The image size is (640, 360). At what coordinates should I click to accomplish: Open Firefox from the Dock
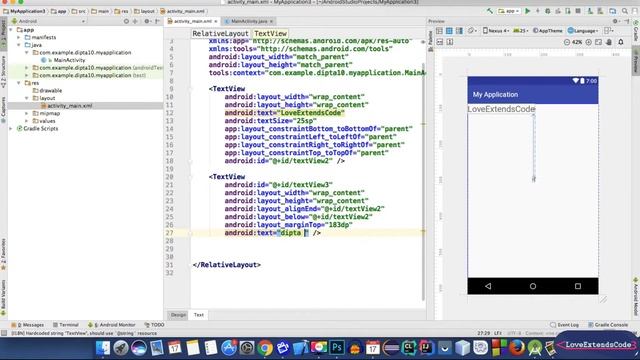[x=516, y=348]
